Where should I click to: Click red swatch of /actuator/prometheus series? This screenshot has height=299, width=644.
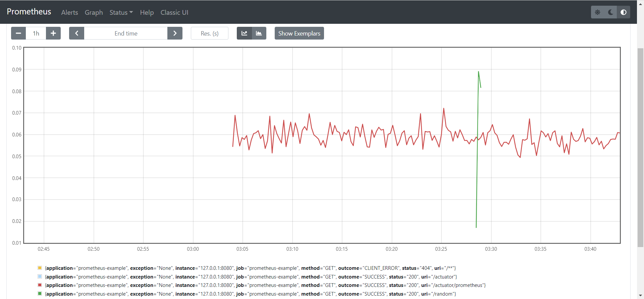pos(40,285)
